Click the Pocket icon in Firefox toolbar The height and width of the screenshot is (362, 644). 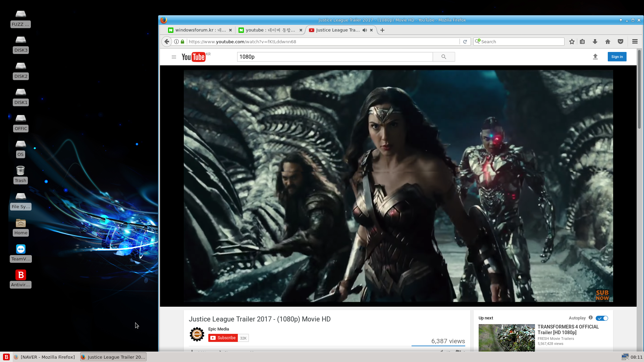(x=621, y=42)
